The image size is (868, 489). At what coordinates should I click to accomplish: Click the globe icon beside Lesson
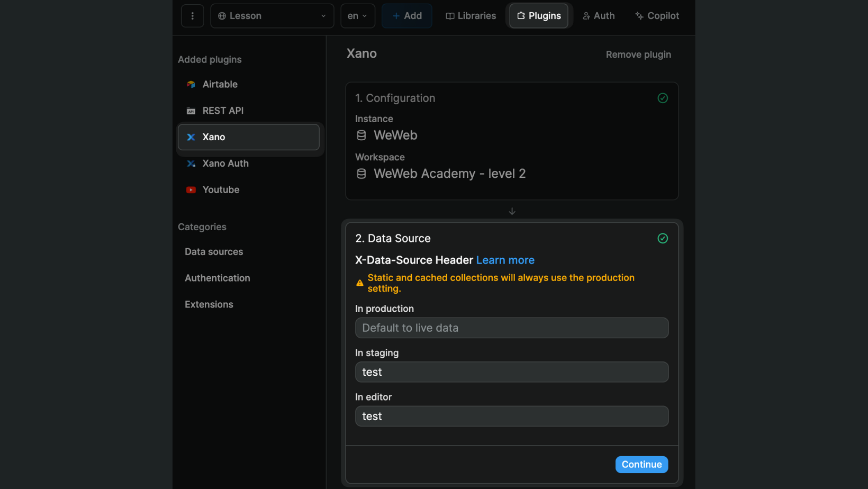tap(222, 16)
